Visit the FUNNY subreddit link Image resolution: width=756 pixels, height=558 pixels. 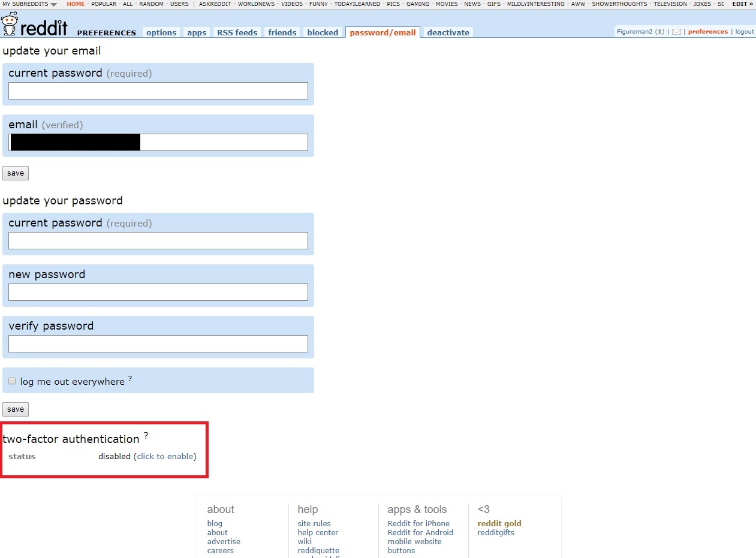(x=318, y=4)
